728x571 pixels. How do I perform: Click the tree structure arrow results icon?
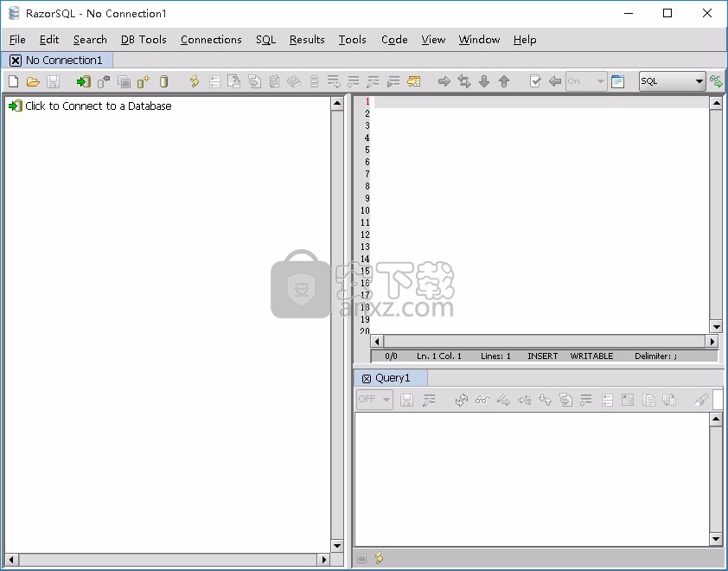pos(524,400)
